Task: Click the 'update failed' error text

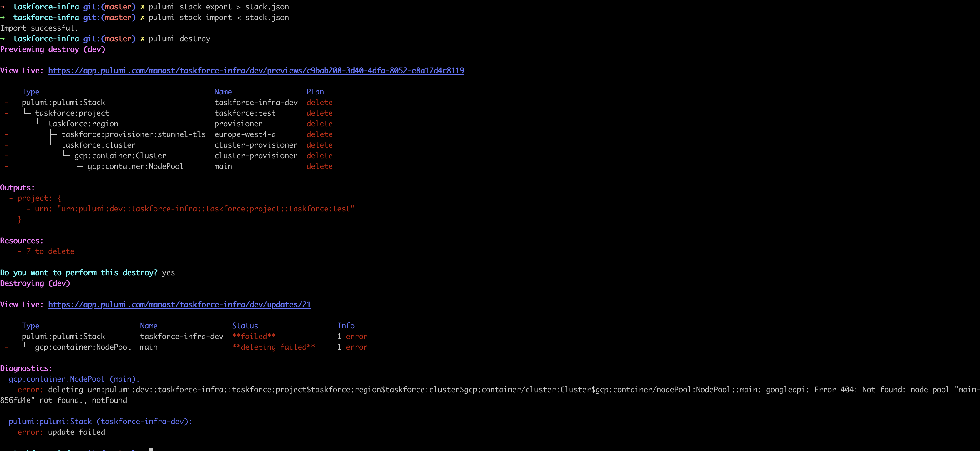Action: (x=77, y=432)
